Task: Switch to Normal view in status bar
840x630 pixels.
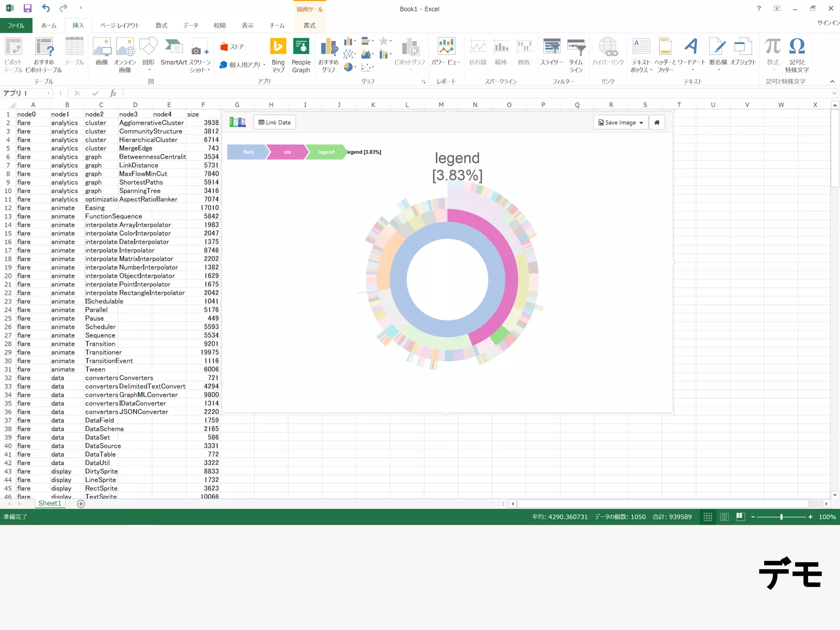Action: click(x=708, y=517)
